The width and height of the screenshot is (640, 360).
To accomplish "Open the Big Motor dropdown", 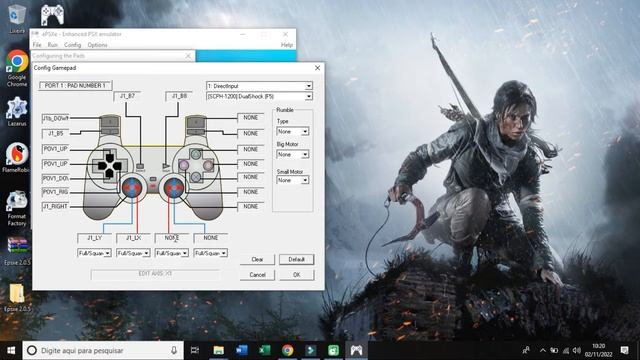I will [292, 154].
